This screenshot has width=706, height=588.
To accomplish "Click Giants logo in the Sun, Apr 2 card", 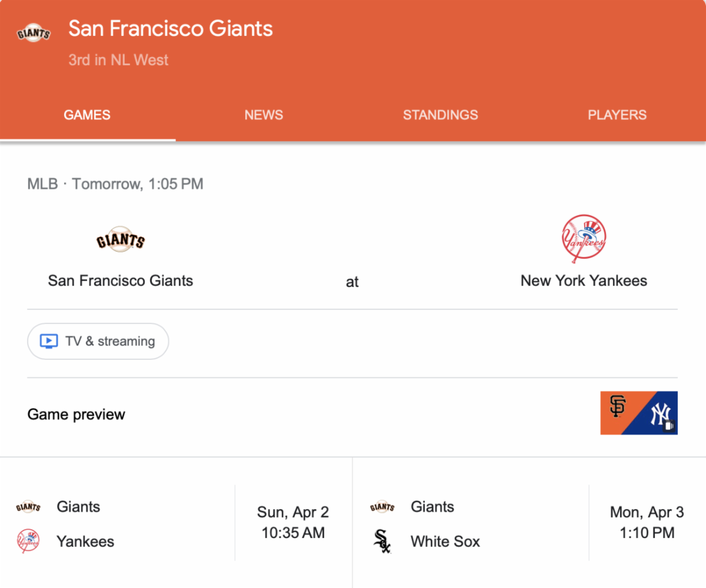I will (x=28, y=507).
